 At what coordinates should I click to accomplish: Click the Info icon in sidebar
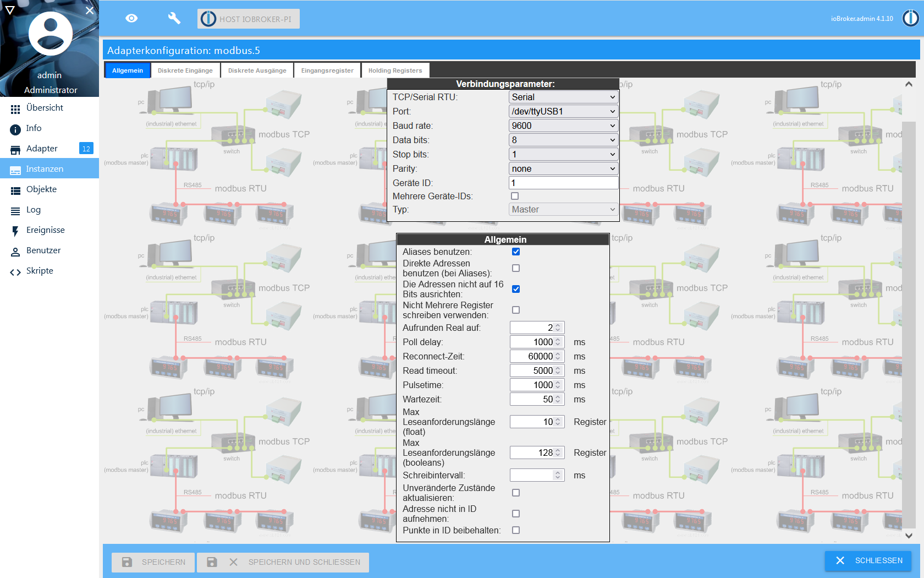point(15,129)
